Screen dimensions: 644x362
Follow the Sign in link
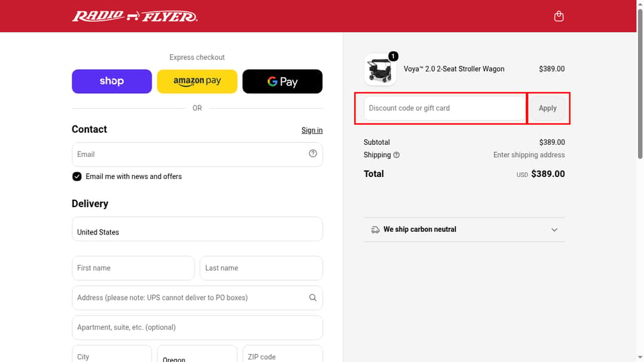[312, 131]
